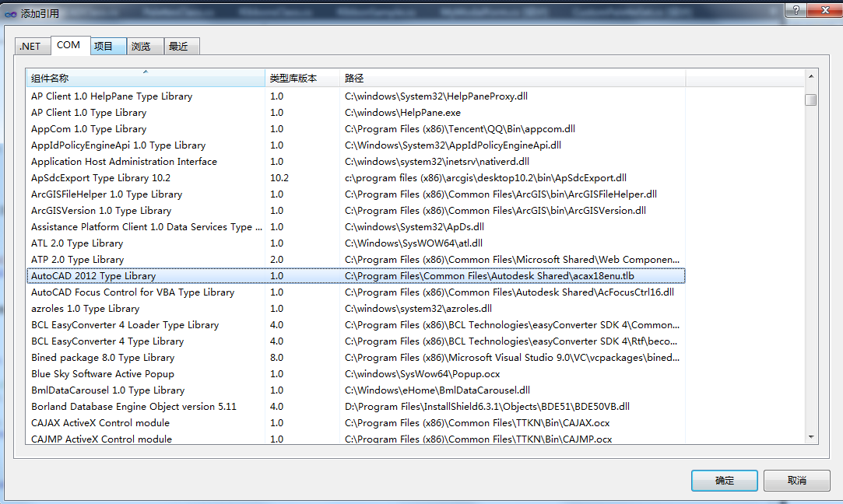Click path C:\windows\HelpPane.exe
This screenshot has height=504, width=843.
(402, 112)
